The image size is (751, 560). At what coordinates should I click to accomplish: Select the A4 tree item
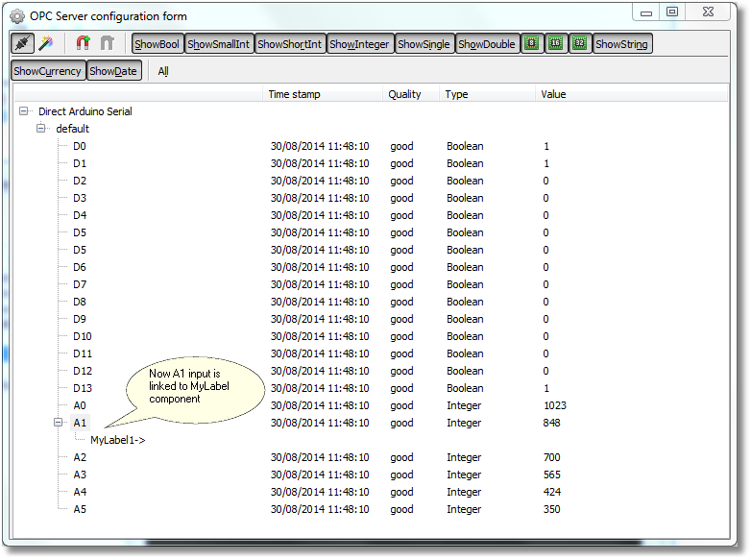pos(80,492)
